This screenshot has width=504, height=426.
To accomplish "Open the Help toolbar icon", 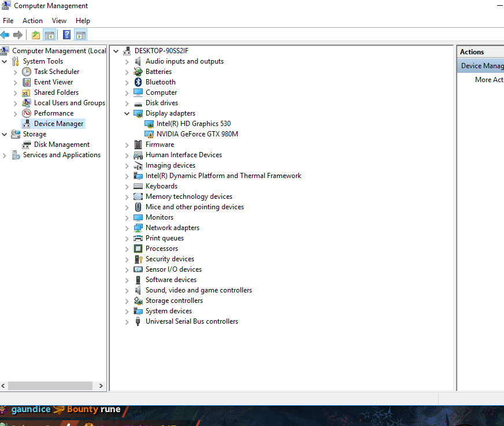I will (x=66, y=35).
